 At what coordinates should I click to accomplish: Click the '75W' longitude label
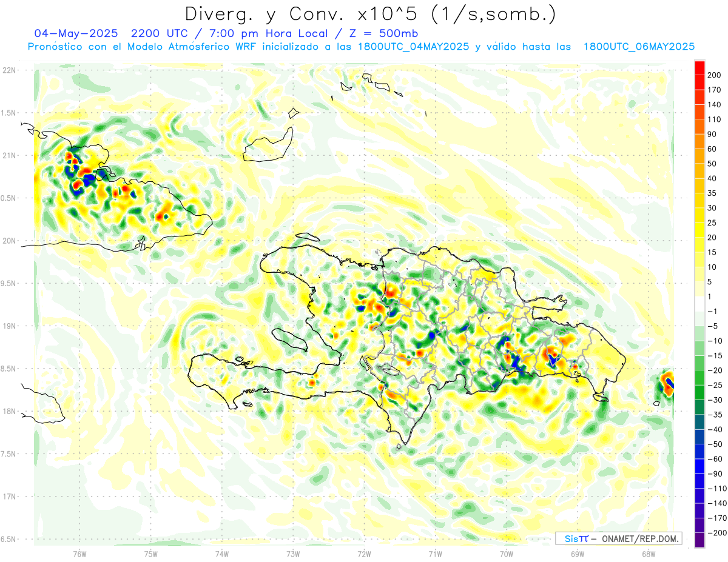click(151, 554)
